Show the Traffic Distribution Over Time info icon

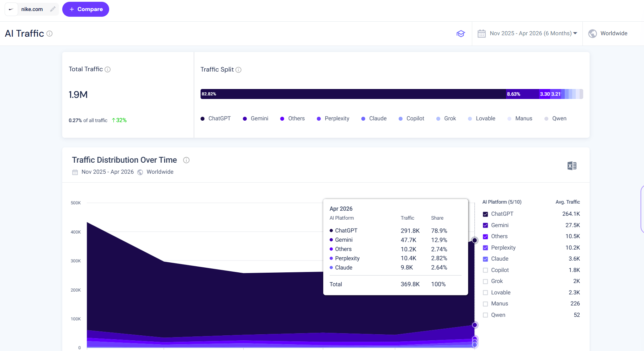point(186,160)
